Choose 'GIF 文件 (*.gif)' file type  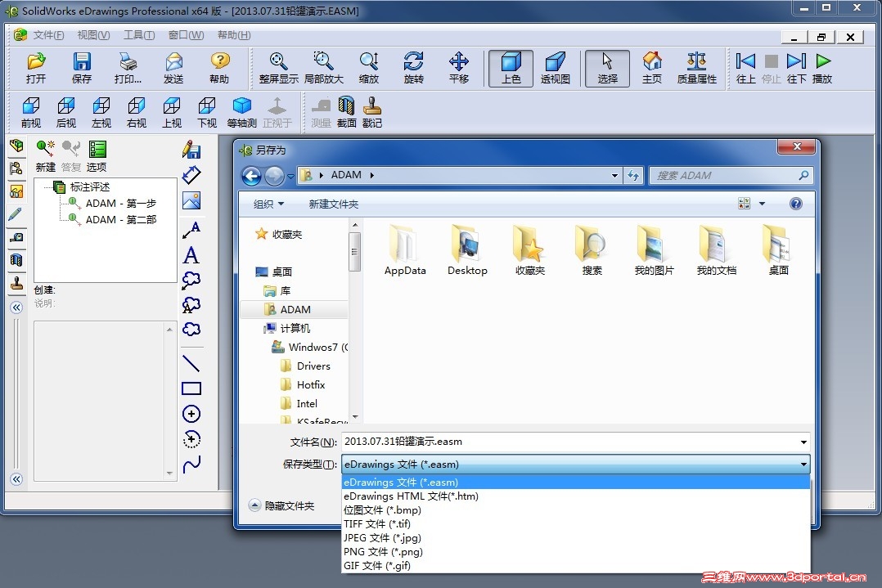[x=575, y=566]
